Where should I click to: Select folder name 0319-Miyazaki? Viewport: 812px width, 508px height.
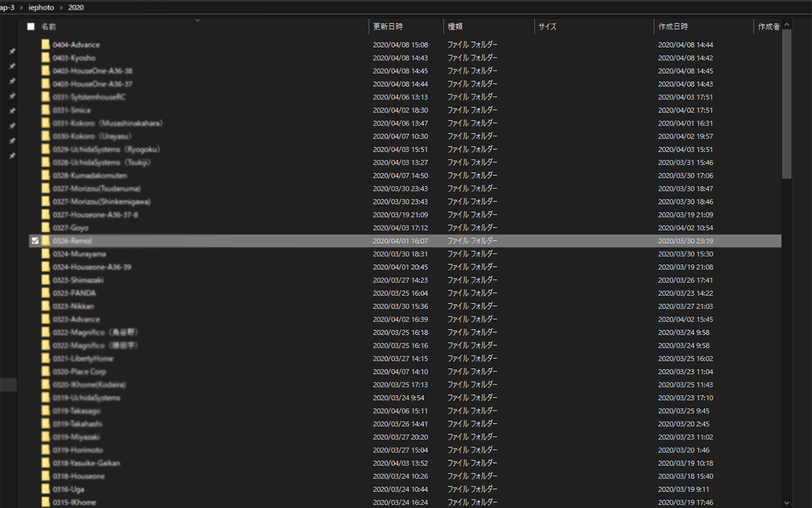[x=76, y=437]
